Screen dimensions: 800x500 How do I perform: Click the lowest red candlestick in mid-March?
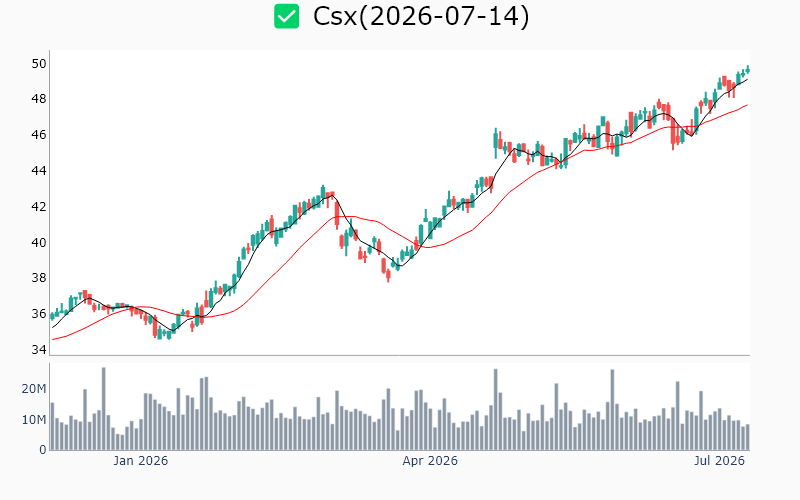pos(388,276)
